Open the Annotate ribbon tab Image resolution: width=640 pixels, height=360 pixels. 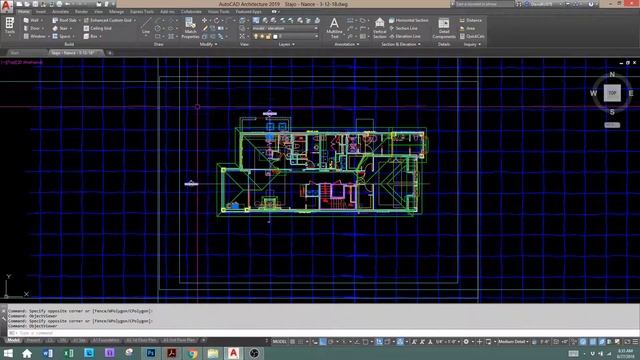pyautogui.click(x=60, y=11)
